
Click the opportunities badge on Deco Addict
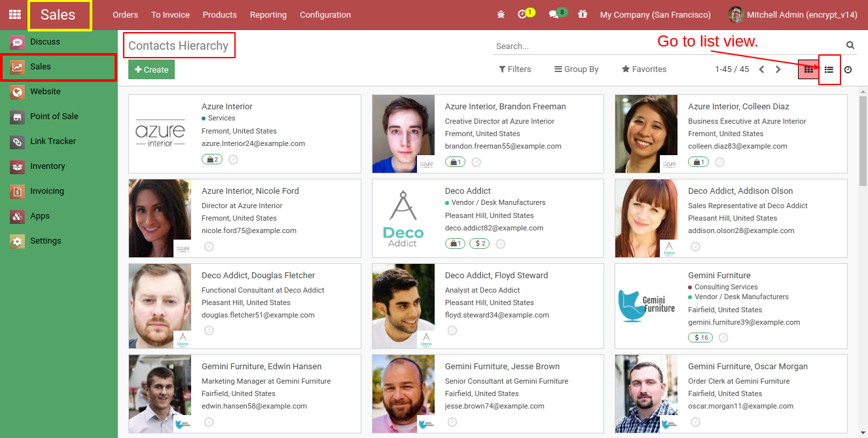click(455, 243)
